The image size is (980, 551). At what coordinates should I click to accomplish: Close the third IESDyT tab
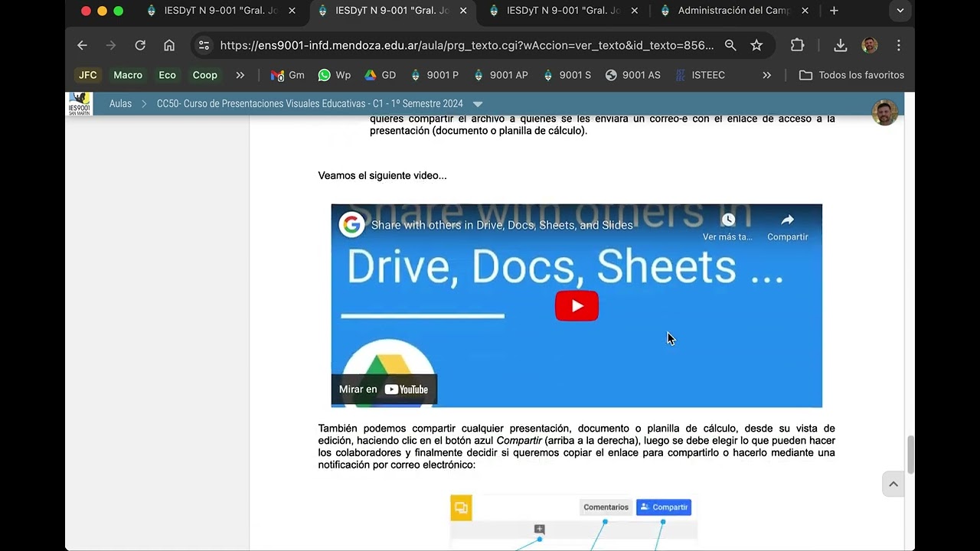coord(634,11)
